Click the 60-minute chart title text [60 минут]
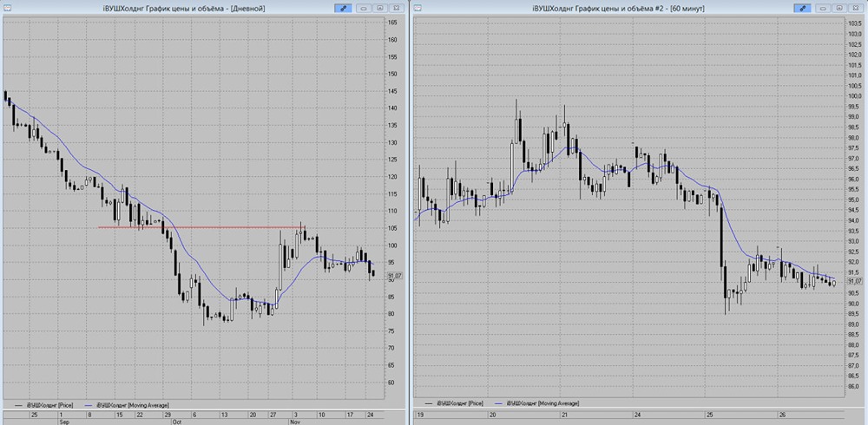 click(687, 9)
